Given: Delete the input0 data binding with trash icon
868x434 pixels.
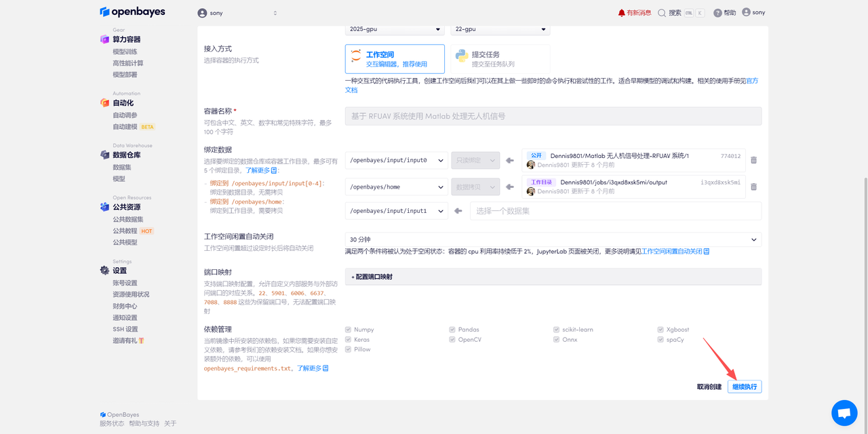Looking at the screenshot, I should point(753,161).
